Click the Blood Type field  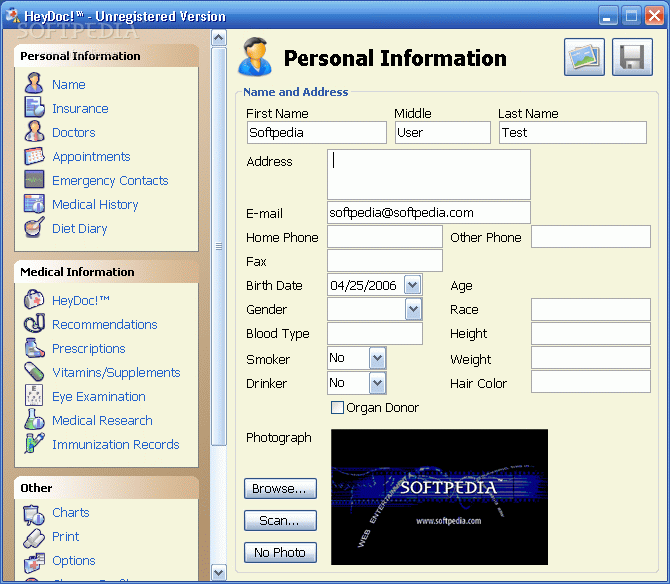tap(375, 334)
